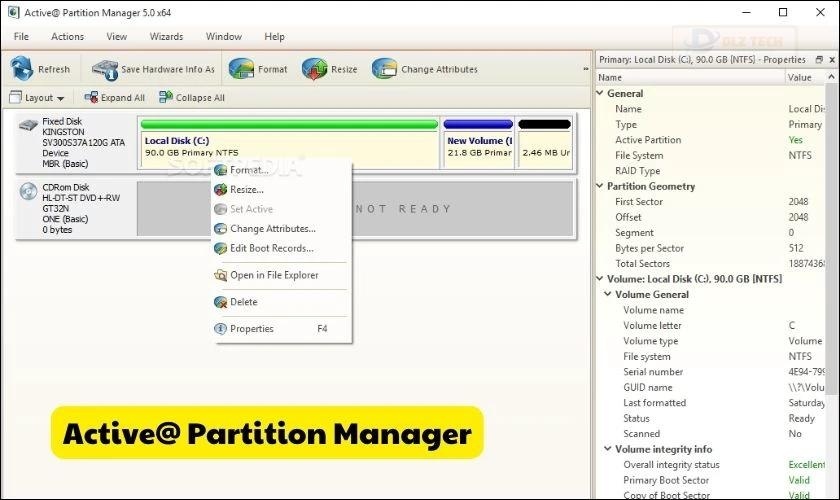Click the Value column header
This screenshot has height=500, width=840.
coord(805,77)
